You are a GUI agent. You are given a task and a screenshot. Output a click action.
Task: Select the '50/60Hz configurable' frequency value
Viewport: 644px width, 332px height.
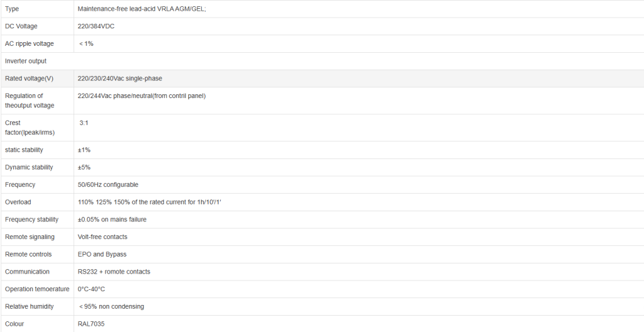[108, 185]
